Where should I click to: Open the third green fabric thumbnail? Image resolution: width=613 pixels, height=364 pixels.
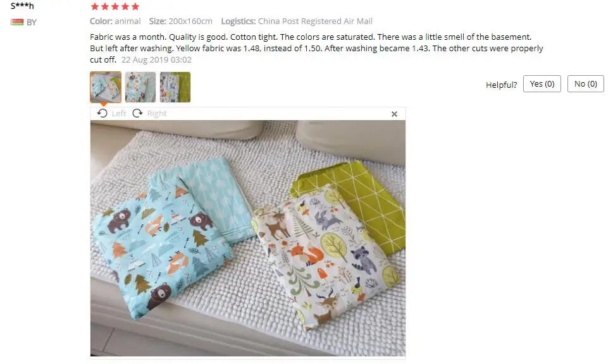point(175,87)
